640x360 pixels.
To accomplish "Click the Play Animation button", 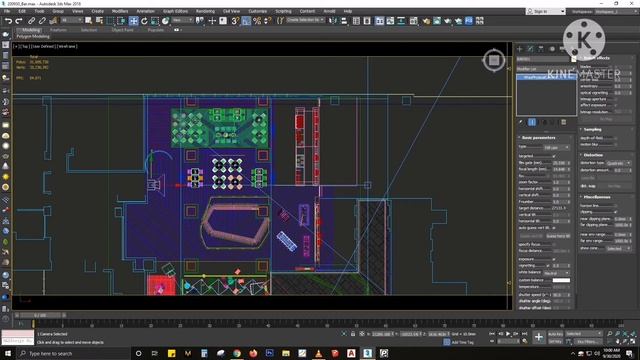I will click(508, 334).
